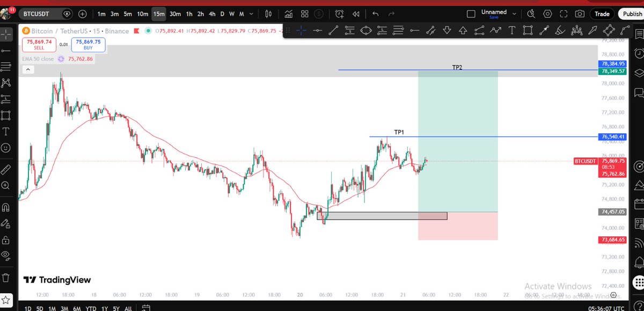
Task: Click the TP1 label on chart
Action: tap(399, 132)
